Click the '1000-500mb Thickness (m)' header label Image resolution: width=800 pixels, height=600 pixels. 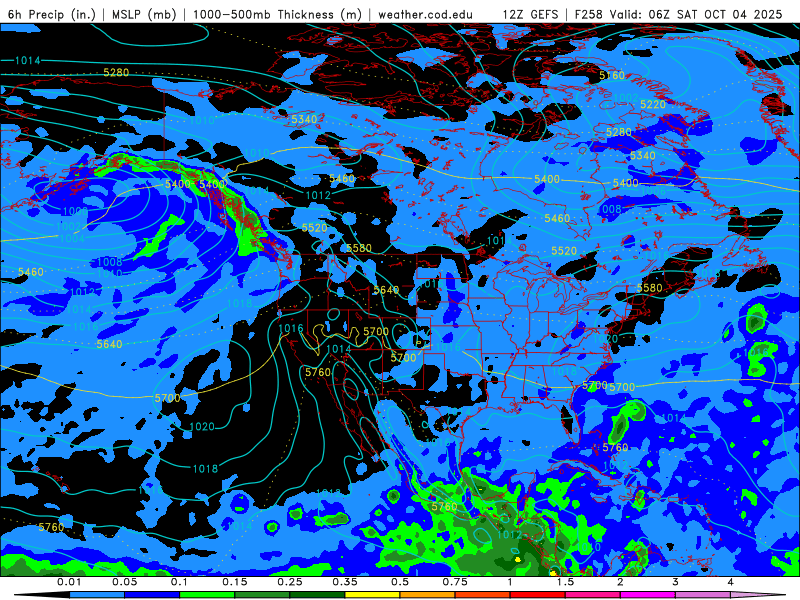tap(277, 14)
